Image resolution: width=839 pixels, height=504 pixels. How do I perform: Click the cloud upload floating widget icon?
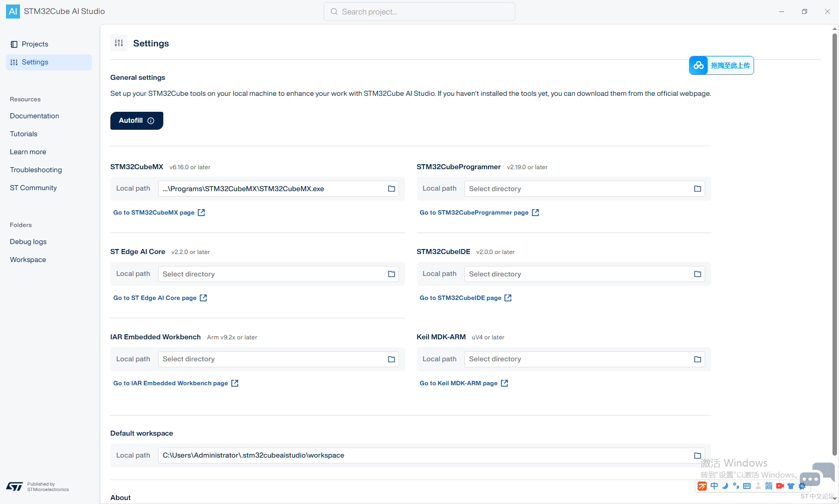tap(699, 65)
